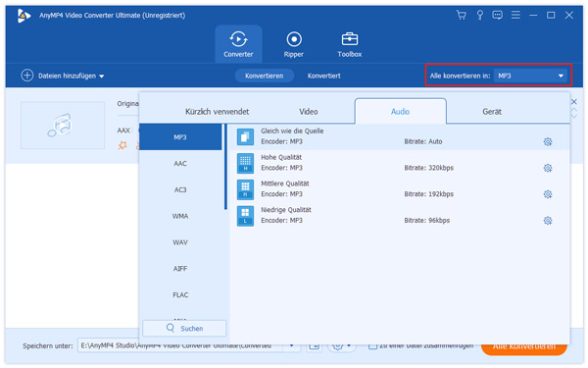Click the Speichern unter path field
Viewport: 588px width, 368px height.
point(180,345)
